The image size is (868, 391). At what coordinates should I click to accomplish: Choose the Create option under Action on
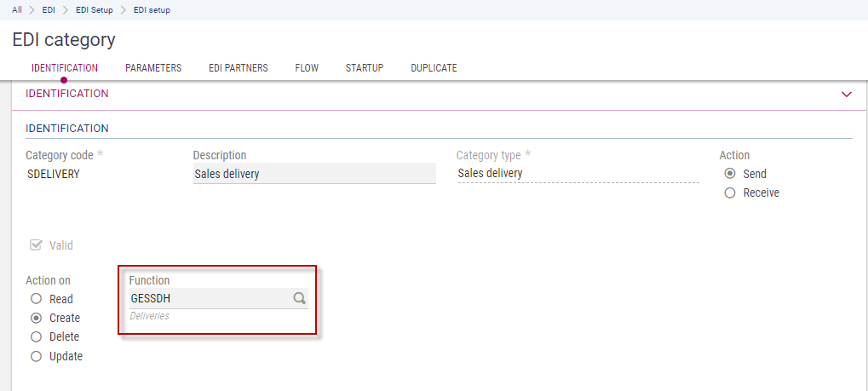[37, 318]
